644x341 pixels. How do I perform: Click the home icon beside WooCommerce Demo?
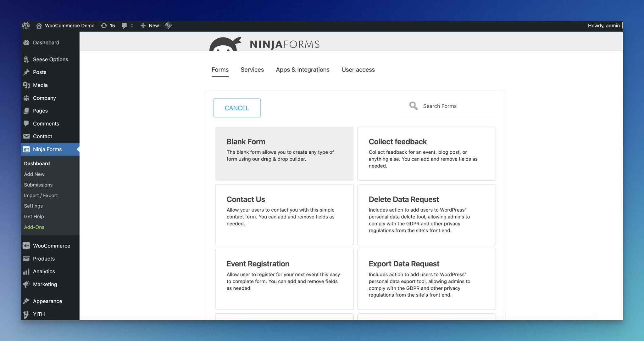point(39,26)
